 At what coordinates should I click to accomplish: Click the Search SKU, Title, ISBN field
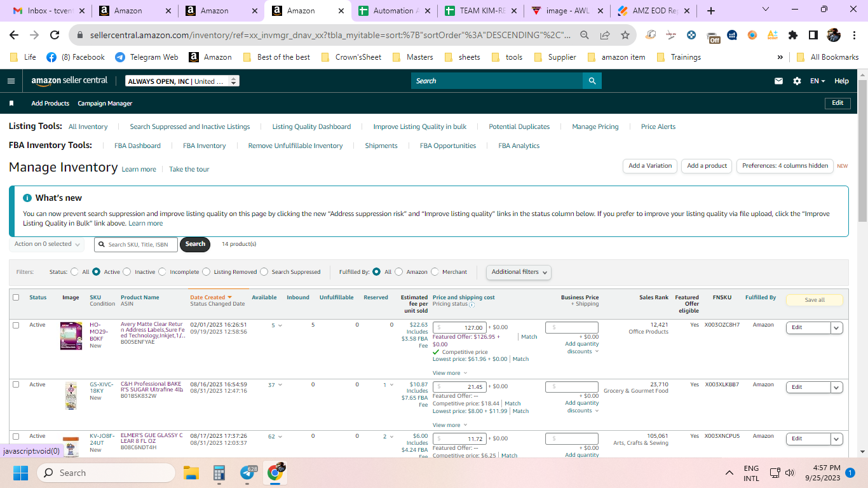coord(136,245)
